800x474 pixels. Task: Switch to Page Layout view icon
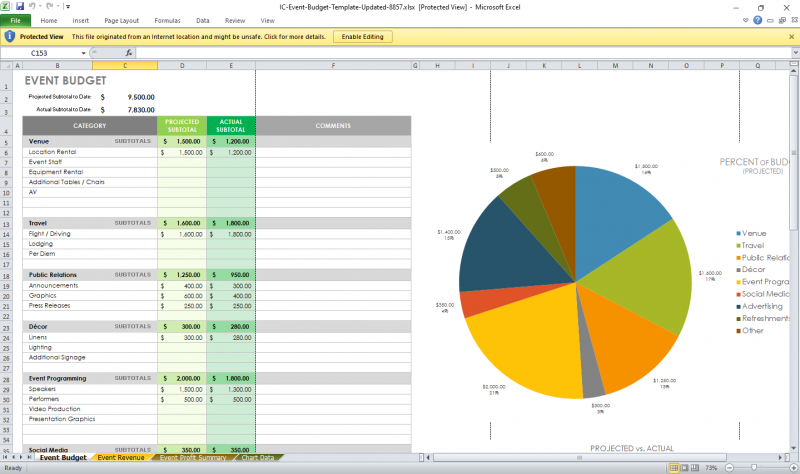(x=685, y=468)
